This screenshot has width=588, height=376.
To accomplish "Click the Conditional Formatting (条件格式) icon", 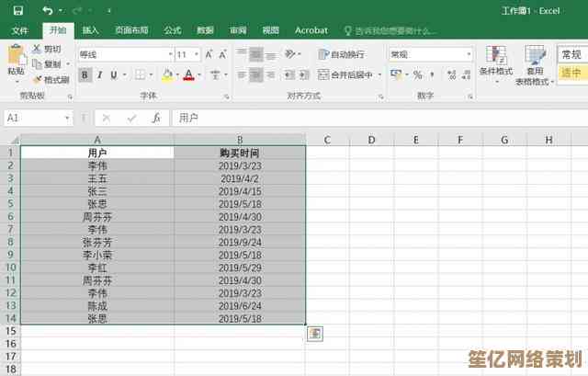I will click(x=497, y=62).
